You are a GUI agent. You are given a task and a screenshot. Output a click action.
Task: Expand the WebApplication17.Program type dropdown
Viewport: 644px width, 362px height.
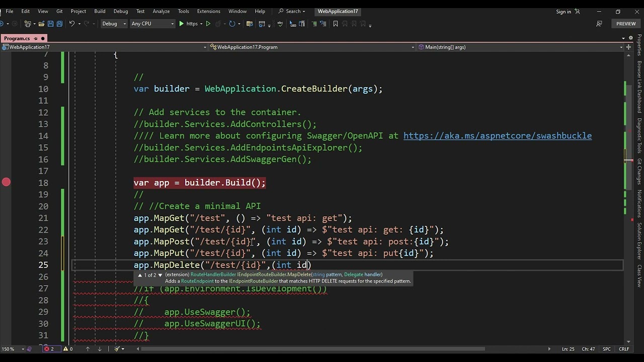(x=312, y=47)
